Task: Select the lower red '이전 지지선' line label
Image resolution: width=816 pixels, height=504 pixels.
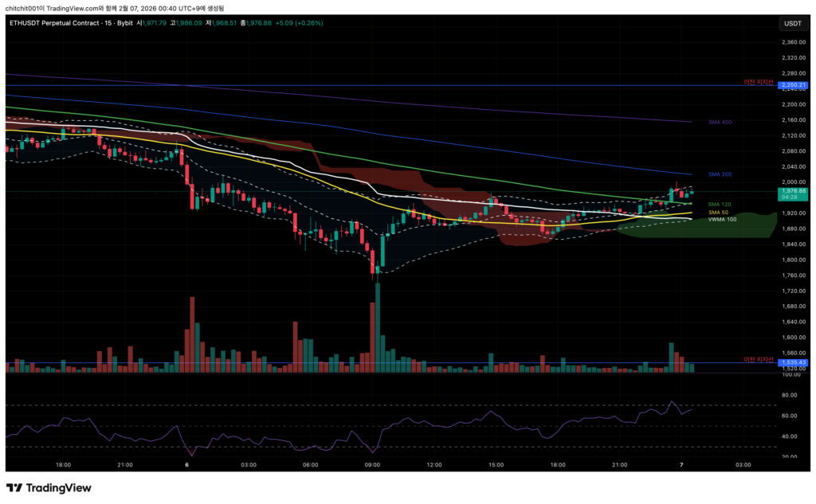Action: coord(759,360)
